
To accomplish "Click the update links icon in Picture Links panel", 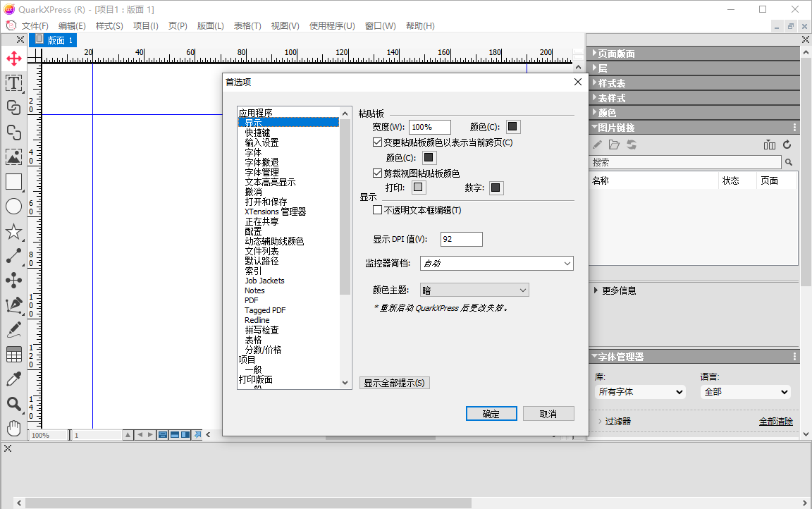I will click(632, 145).
